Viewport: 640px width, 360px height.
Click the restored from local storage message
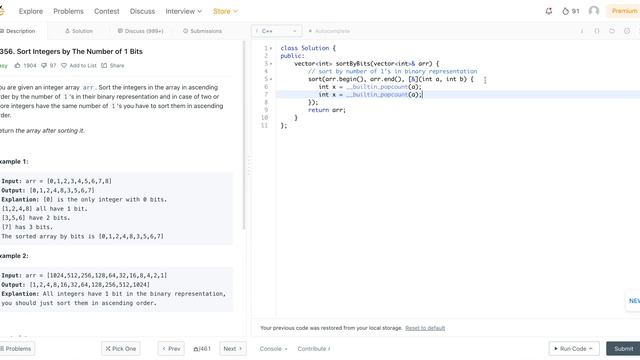(331, 328)
